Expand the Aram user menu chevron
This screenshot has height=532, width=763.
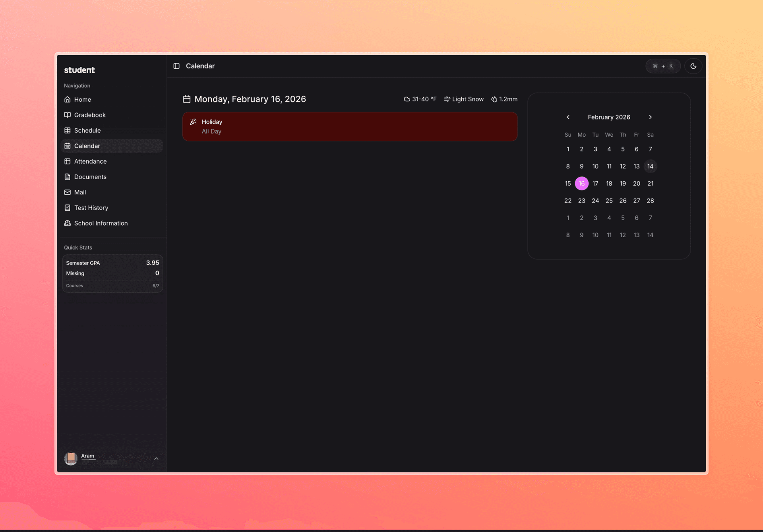156,458
